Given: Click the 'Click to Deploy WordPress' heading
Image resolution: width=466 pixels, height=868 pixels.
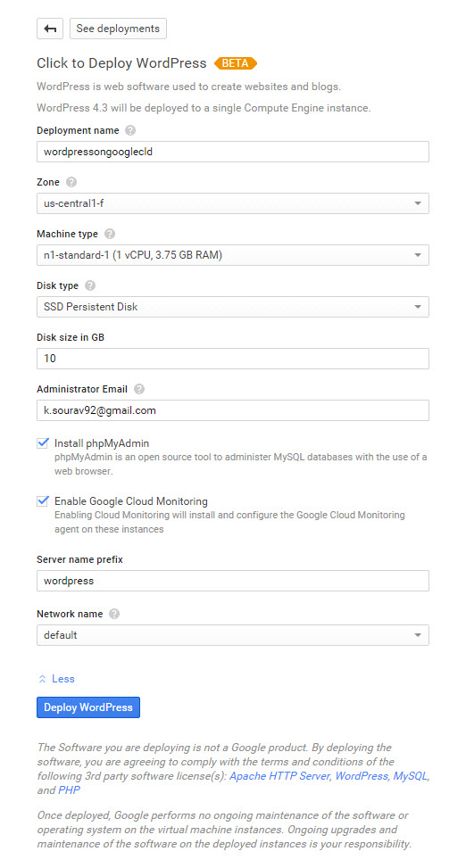Looking at the screenshot, I should 121,63.
